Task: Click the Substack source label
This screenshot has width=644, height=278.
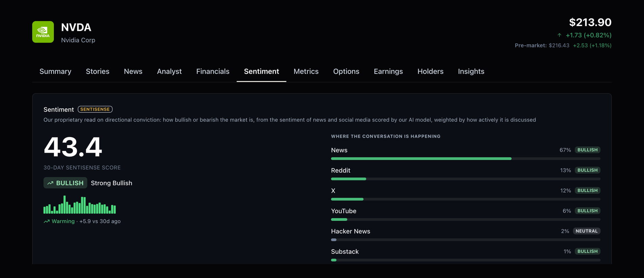Action: tap(345, 252)
